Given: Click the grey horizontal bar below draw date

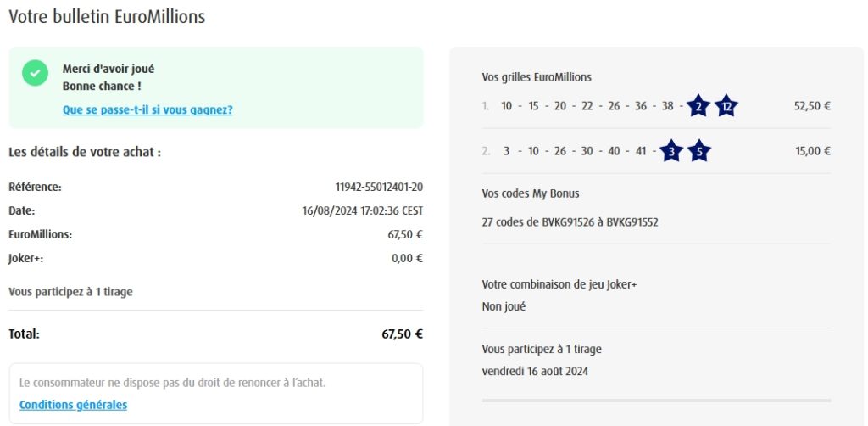Looking at the screenshot, I should tap(656, 400).
